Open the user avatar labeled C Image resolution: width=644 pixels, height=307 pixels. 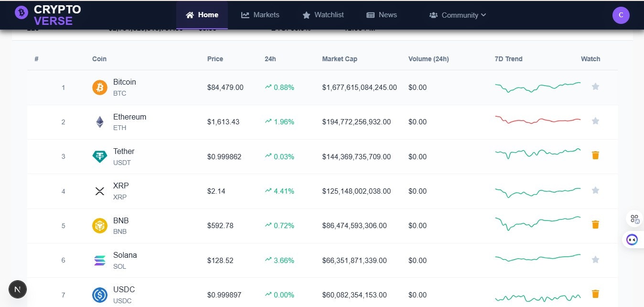click(621, 15)
